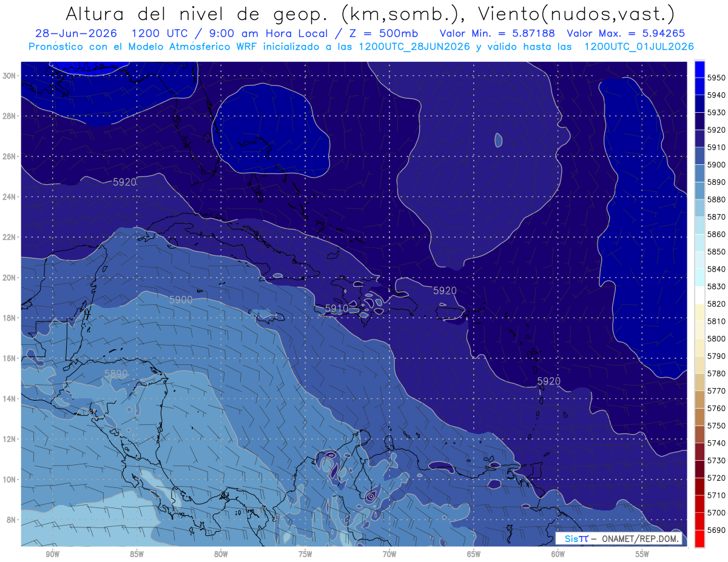Click the bright blue swatch above 5950
This screenshot has width=728, height=562.
coord(699,69)
